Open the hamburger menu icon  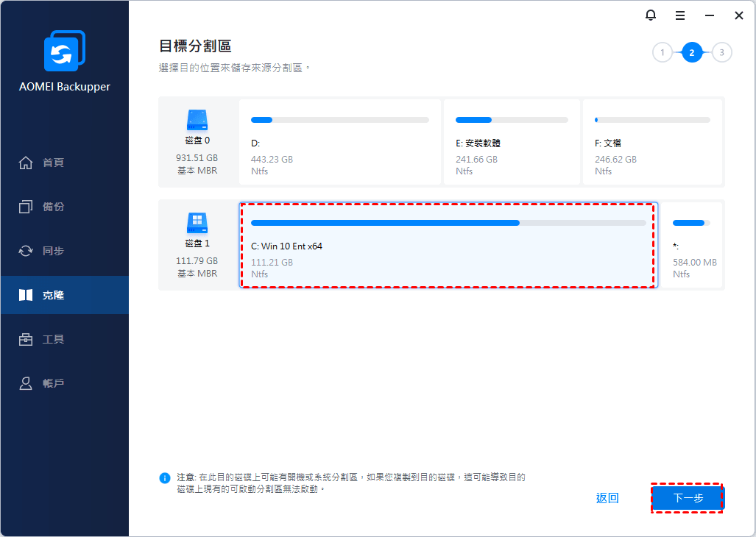[x=680, y=16]
